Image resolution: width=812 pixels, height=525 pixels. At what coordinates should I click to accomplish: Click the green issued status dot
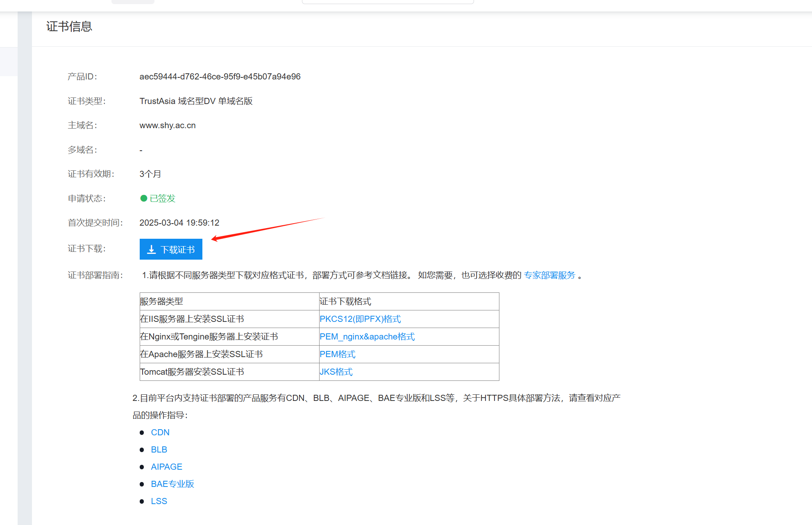(143, 198)
